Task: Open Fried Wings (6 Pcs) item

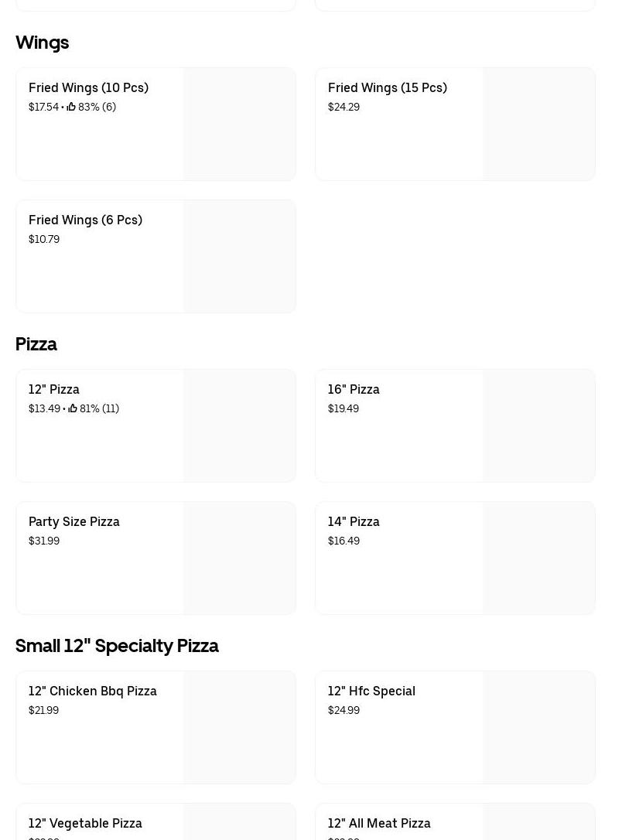Action: point(85,220)
